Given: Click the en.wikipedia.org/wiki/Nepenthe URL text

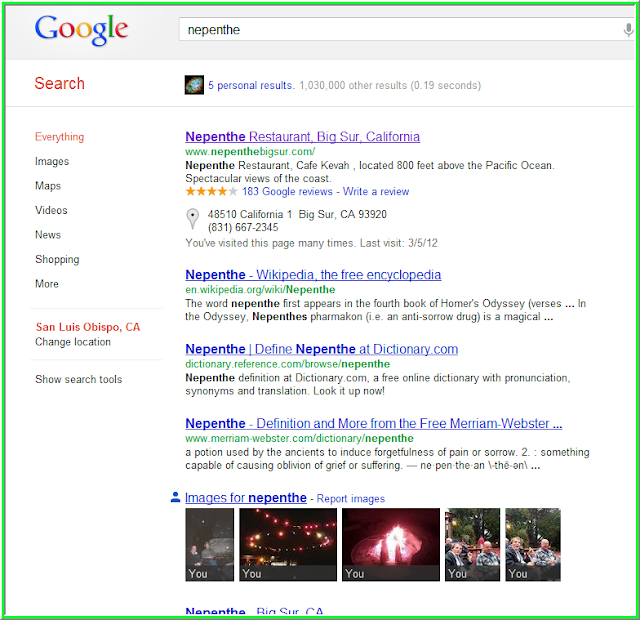Looking at the screenshot, I should (x=260, y=289).
